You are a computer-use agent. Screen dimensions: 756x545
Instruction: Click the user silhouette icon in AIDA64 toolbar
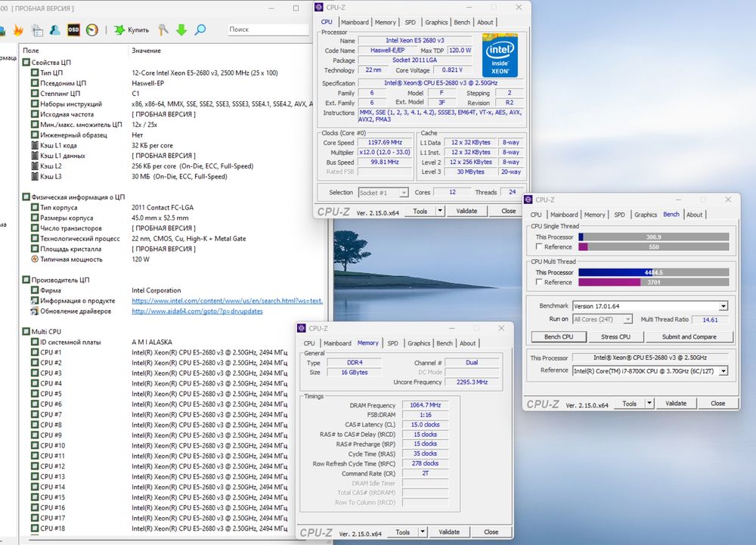coord(55,30)
